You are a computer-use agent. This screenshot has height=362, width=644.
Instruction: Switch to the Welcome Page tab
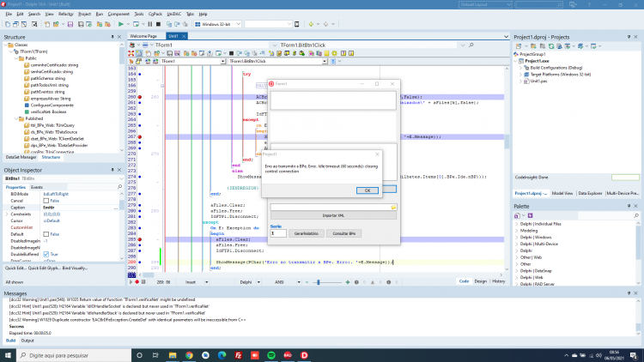point(143,36)
